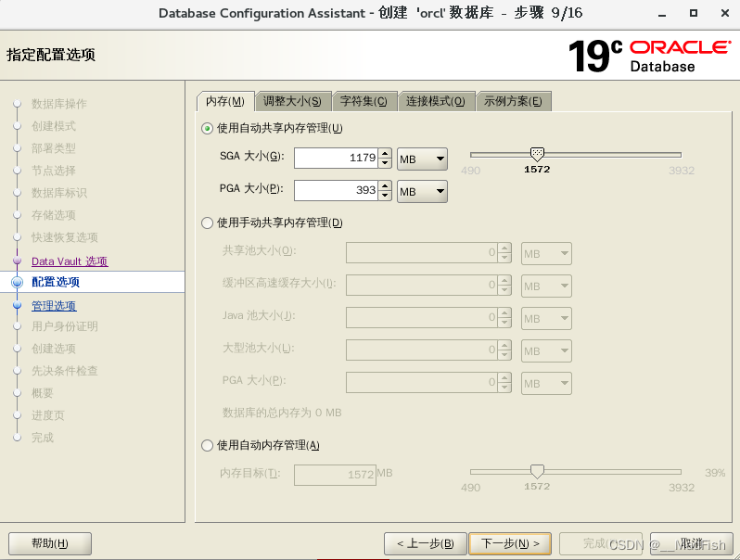Go to the 管理选项 step
Image resolution: width=740 pixels, height=560 pixels.
click(54, 306)
